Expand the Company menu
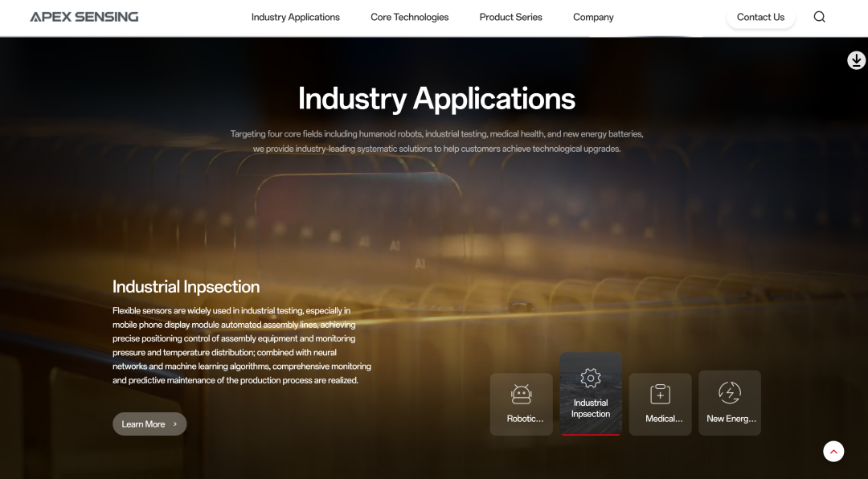This screenshot has height=479, width=868. click(593, 17)
